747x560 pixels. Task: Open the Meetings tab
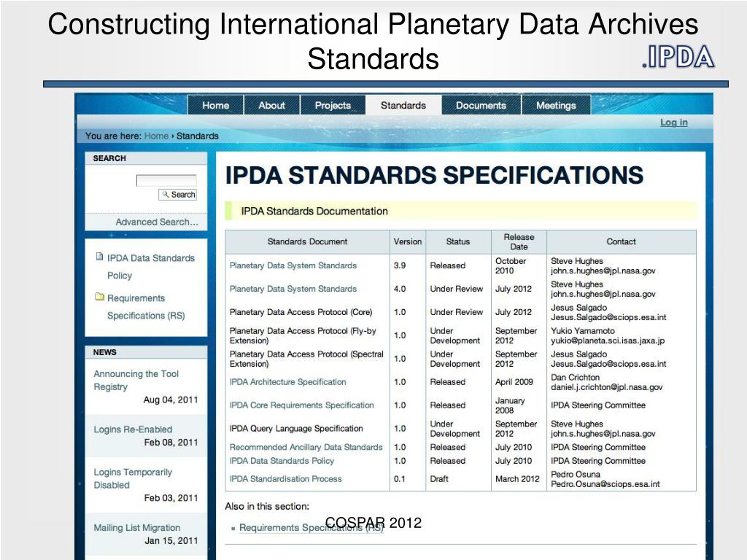pos(556,105)
